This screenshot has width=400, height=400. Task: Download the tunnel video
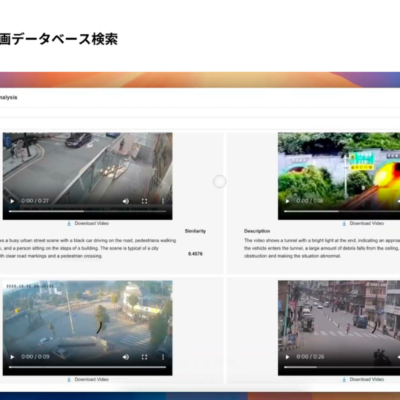click(x=363, y=223)
